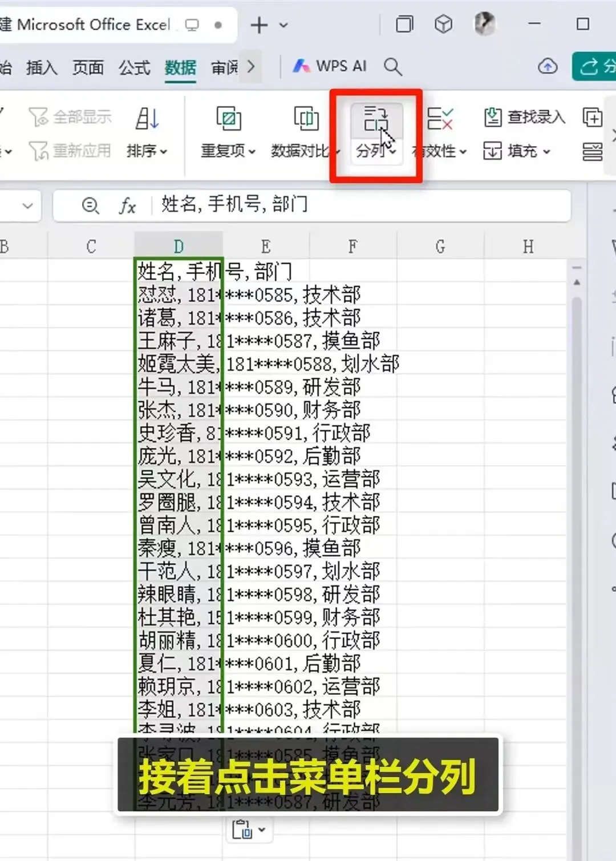
Task: Click the 有效性 validation icon
Action: pyautogui.click(x=440, y=119)
